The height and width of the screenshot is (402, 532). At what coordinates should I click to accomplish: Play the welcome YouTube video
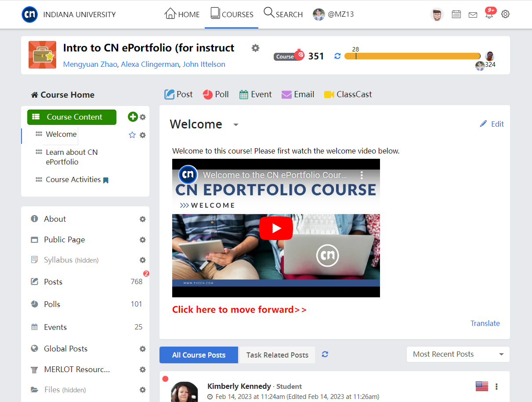pyautogui.click(x=276, y=228)
